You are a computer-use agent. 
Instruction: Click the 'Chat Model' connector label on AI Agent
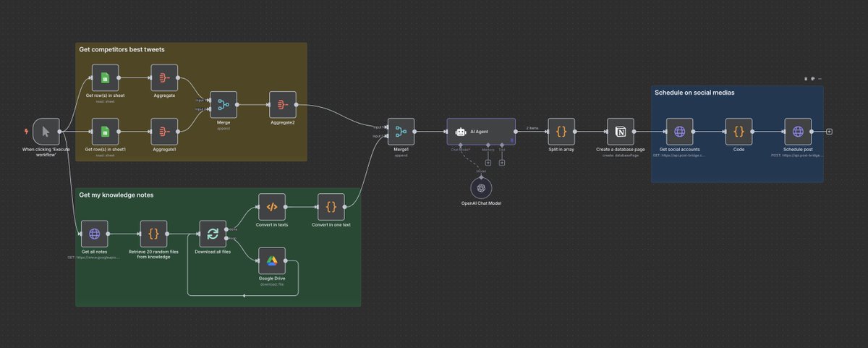click(x=461, y=150)
